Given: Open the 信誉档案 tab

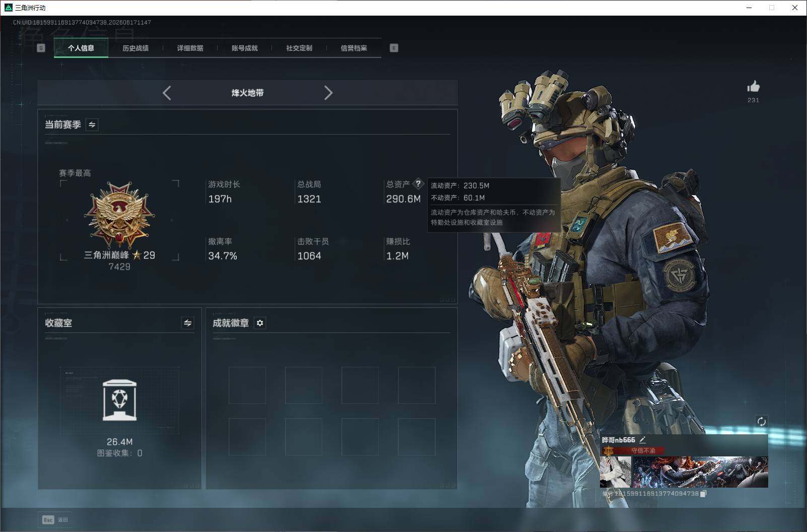Looking at the screenshot, I should (x=354, y=48).
